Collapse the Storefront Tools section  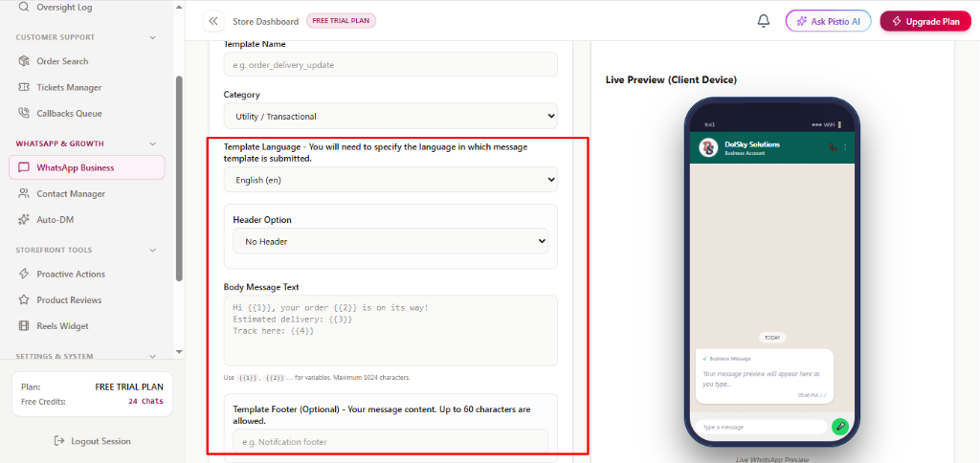(153, 250)
